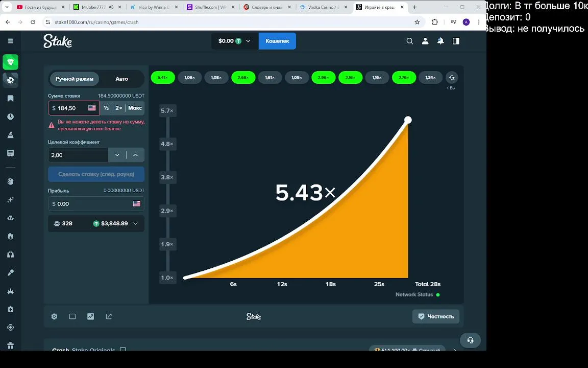Toggle the chat side panel icon
The width and height of the screenshot is (588, 368).
(x=456, y=41)
